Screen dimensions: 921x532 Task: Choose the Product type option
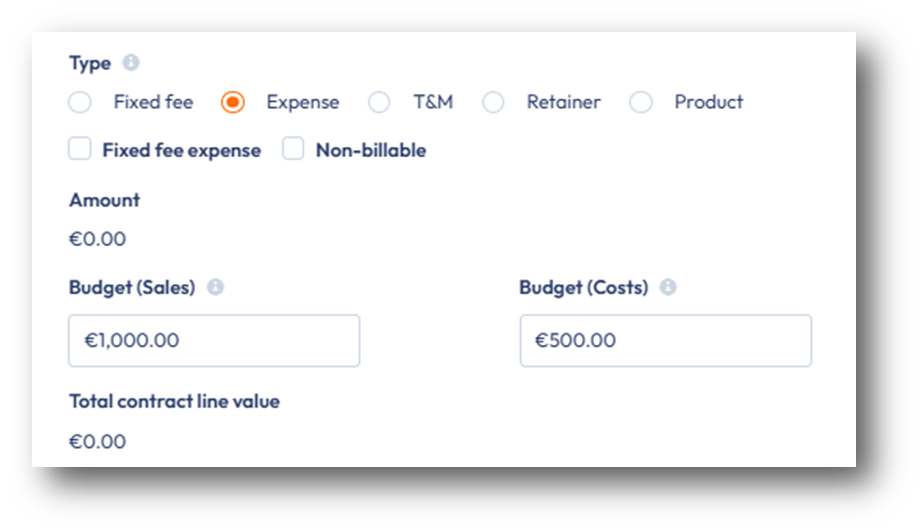pyautogui.click(x=641, y=102)
